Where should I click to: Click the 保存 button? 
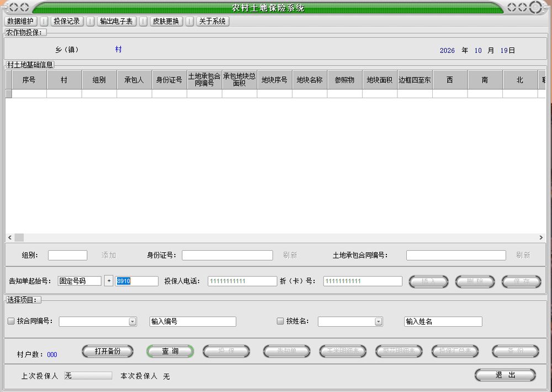coord(522,282)
